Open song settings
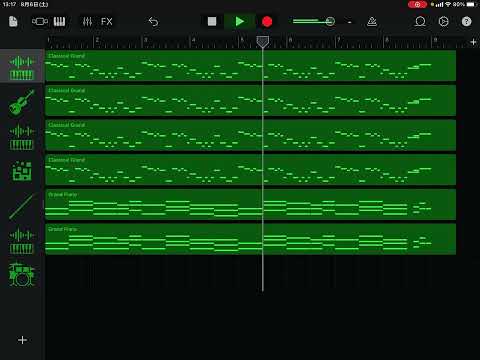The image size is (480, 360). click(443, 22)
